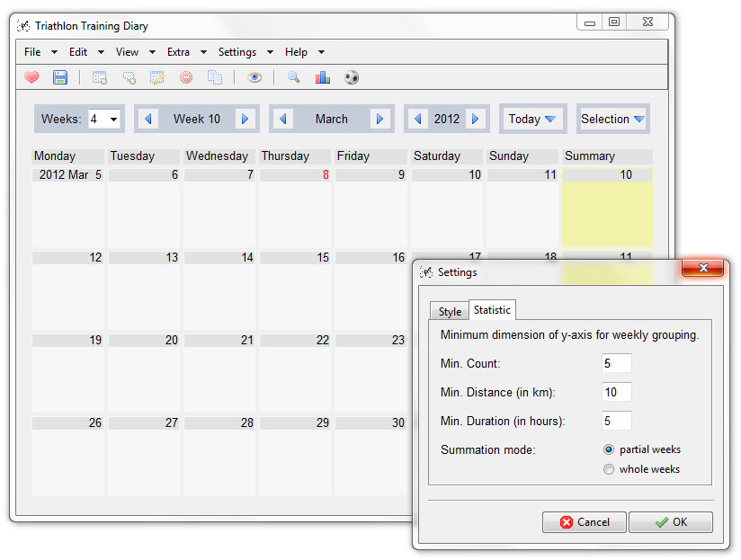
Task: Open the Extra menu
Action: 178,52
